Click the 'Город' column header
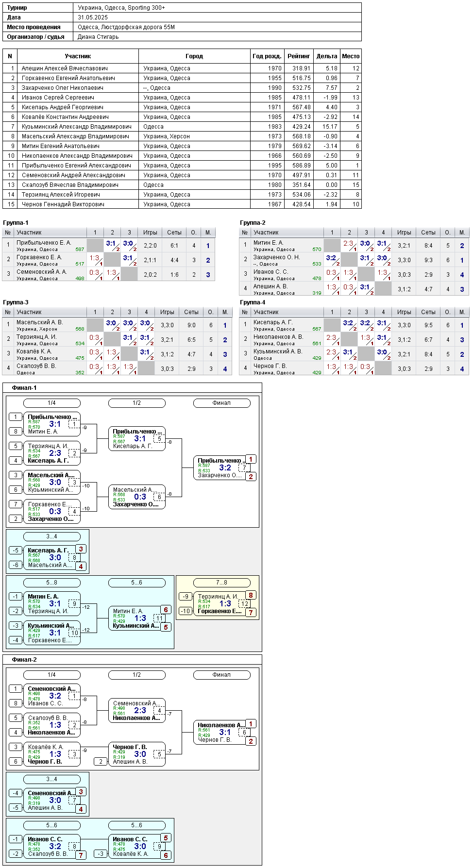Viewport: 474px width, 868px height. [x=194, y=56]
